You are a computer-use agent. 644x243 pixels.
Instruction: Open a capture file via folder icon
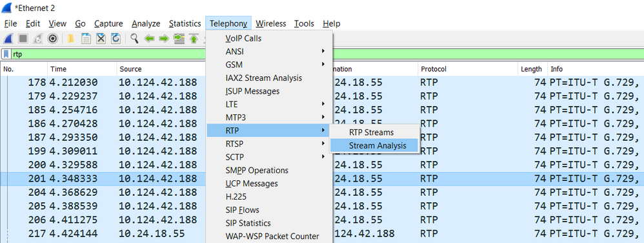[70, 39]
